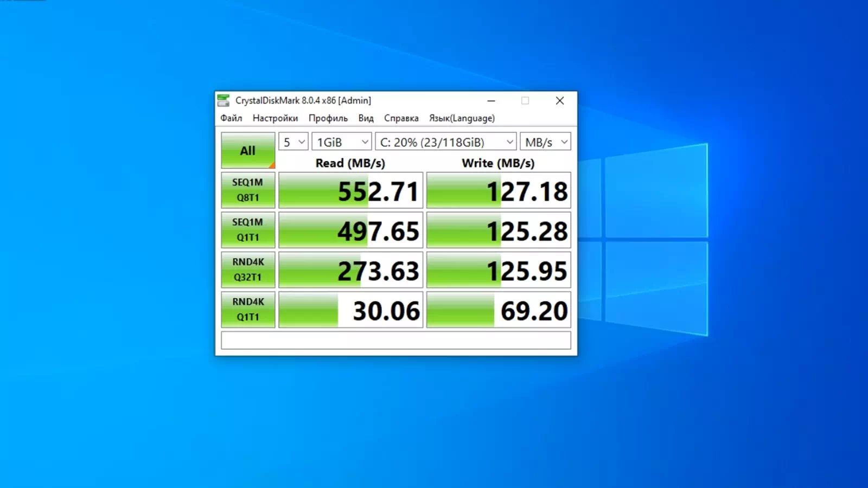Screen dimensions: 868x488
Task: Click the empty comment field at bottom
Action: (396, 341)
